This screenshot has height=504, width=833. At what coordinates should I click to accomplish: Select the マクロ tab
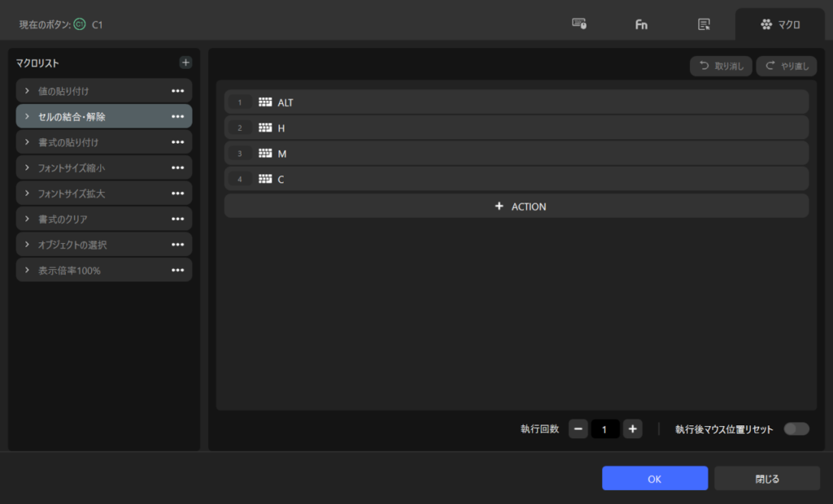780,24
